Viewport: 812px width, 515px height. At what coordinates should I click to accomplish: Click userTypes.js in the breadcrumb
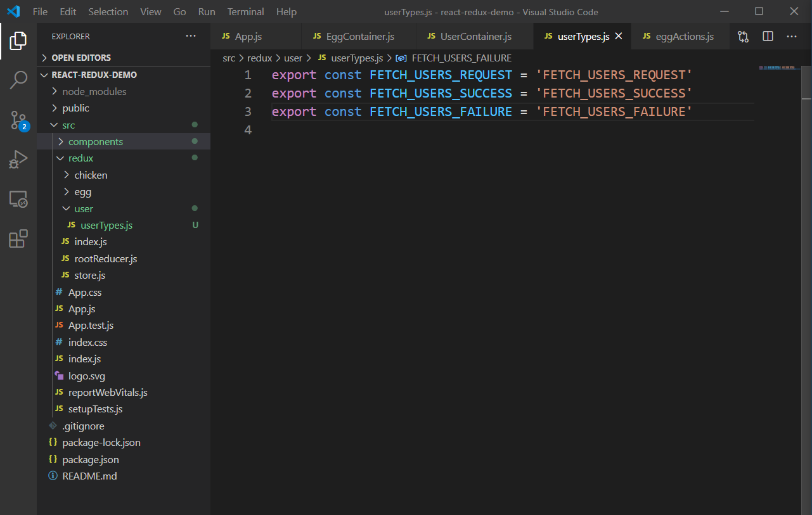[x=357, y=58]
